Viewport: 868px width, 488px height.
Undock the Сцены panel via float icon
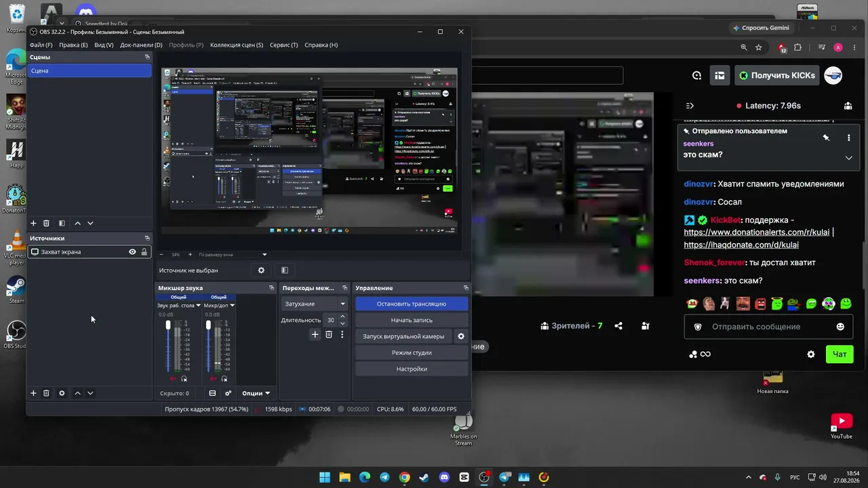tap(147, 57)
